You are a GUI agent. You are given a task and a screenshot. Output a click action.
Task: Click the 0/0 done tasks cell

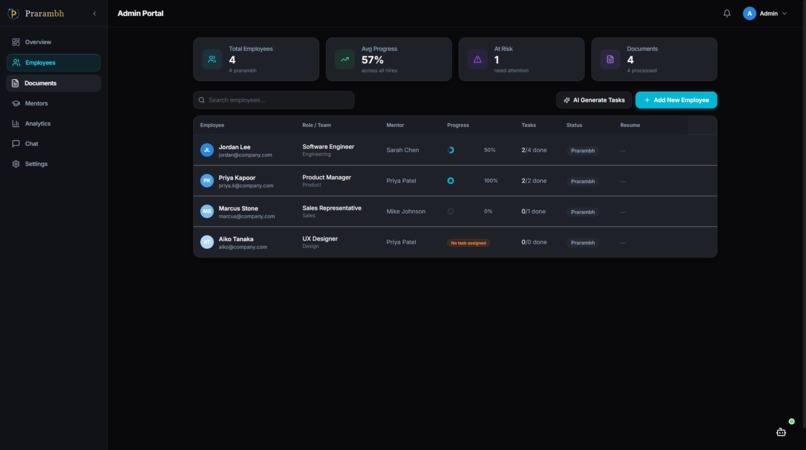pos(534,242)
